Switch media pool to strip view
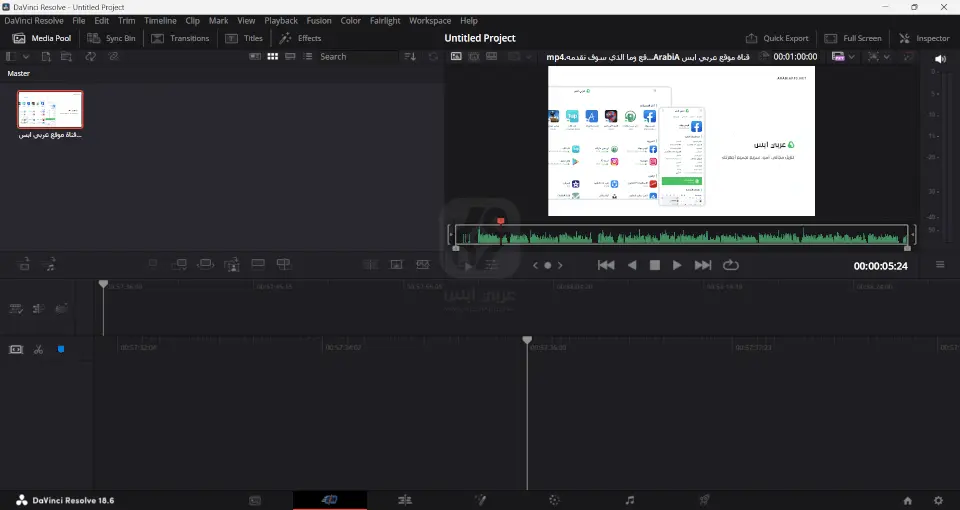The height and width of the screenshot is (510, 960). tap(290, 56)
